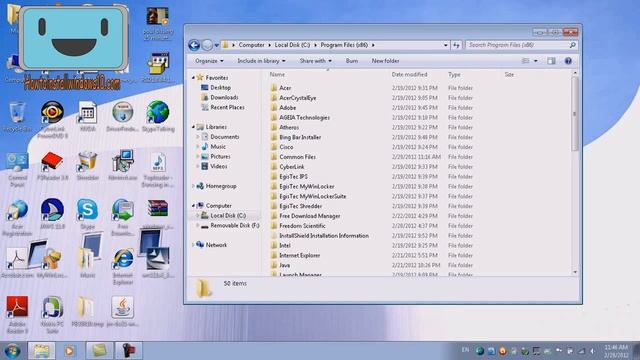Screen dimensions: 640x360
Task: Open the Share with menu
Action: coord(316,61)
